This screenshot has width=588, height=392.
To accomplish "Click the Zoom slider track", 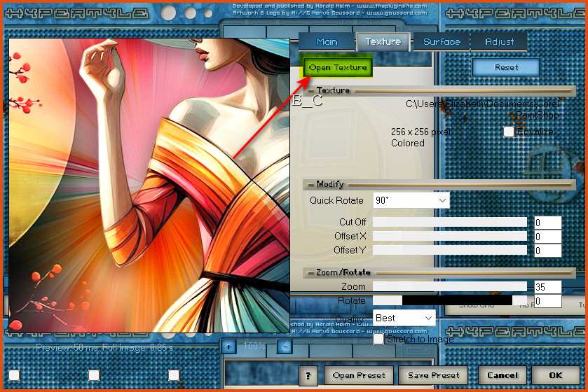I will point(449,286).
